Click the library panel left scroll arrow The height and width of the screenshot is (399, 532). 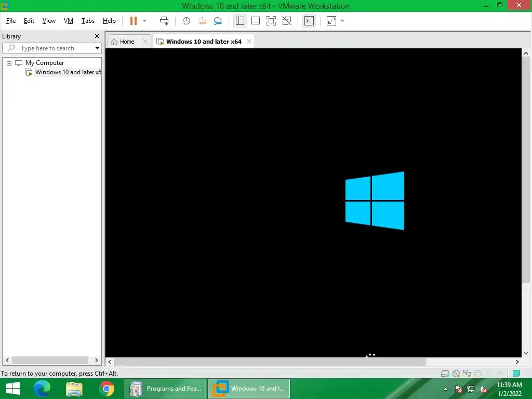coord(7,361)
